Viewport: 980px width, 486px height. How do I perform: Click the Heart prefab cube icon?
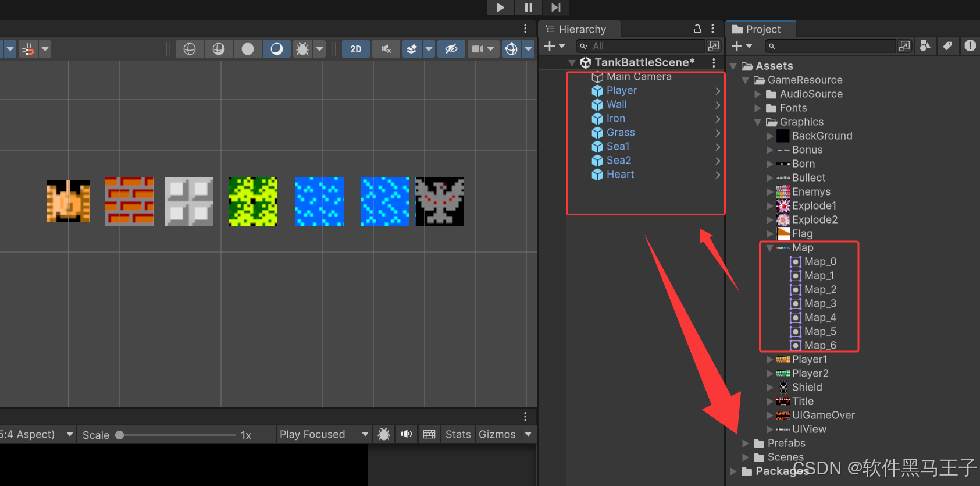pyautogui.click(x=597, y=175)
